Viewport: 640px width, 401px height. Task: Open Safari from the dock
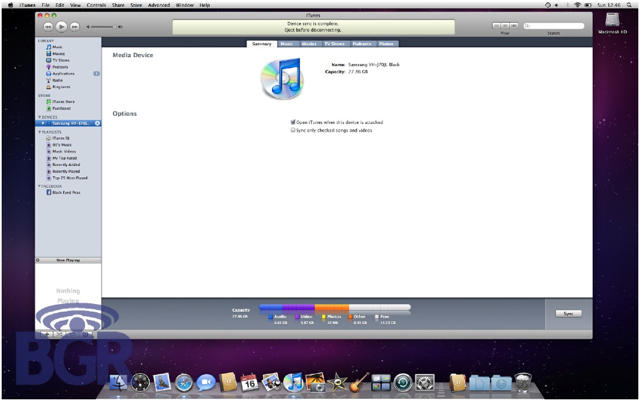(185, 382)
